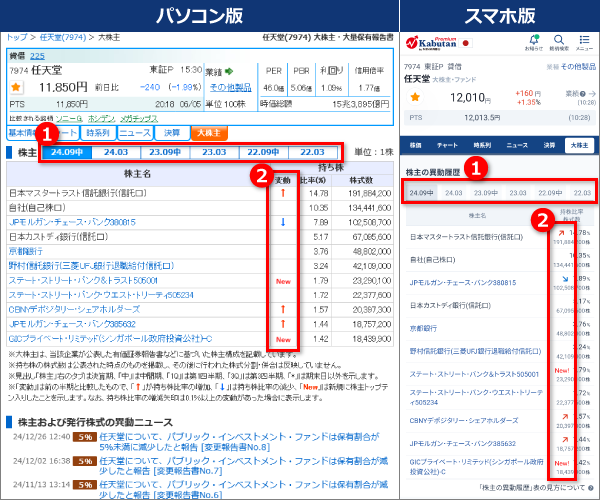Open news article 変更報告書No.6
This screenshot has width=600, height=500.
click(x=243, y=490)
